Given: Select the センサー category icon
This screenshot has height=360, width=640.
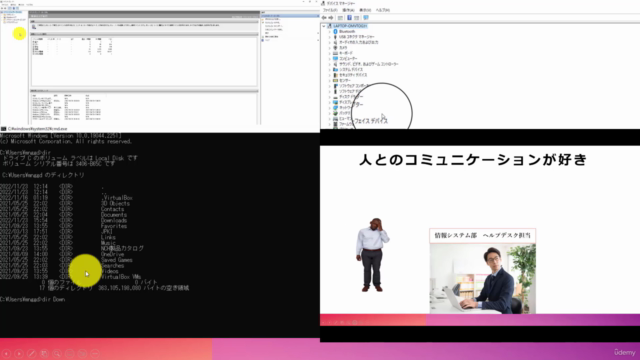Looking at the screenshot, I should pyautogui.click(x=336, y=80).
